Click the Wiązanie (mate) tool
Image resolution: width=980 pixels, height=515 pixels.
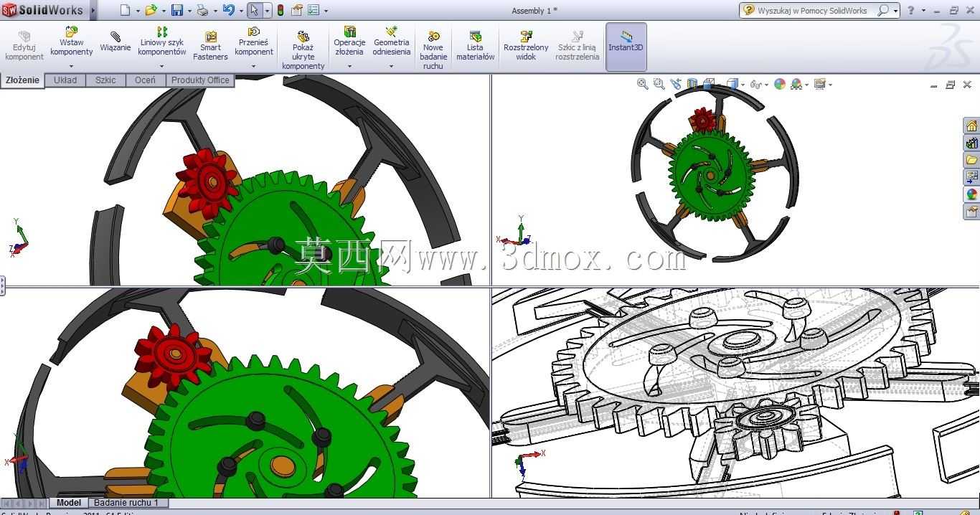point(116,42)
